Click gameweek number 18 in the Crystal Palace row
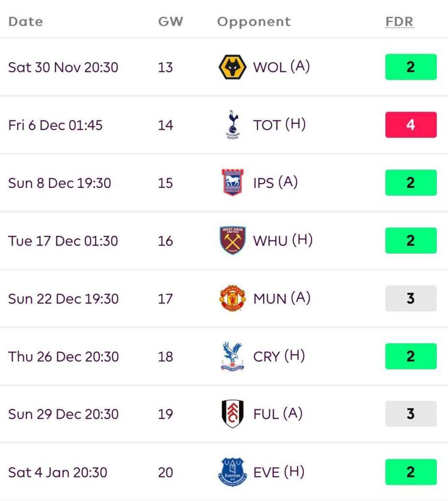 pyautogui.click(x=165, y=357)
